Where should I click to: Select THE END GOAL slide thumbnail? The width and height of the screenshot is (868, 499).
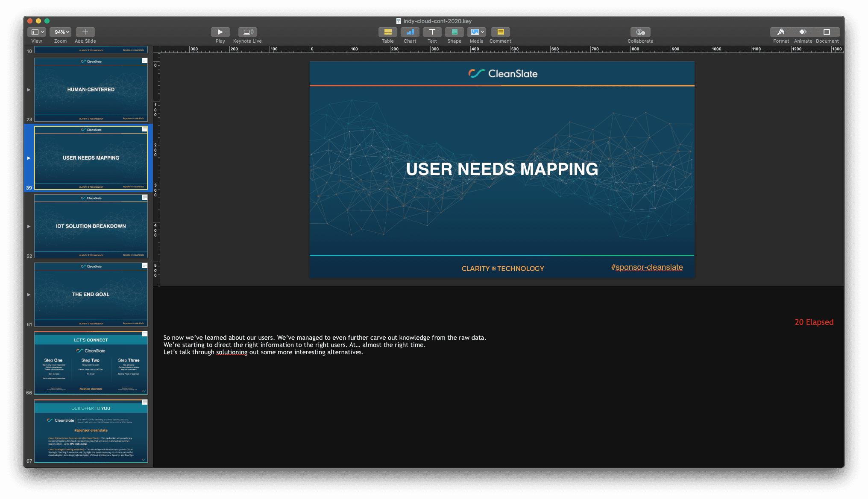tap(91, 295)
